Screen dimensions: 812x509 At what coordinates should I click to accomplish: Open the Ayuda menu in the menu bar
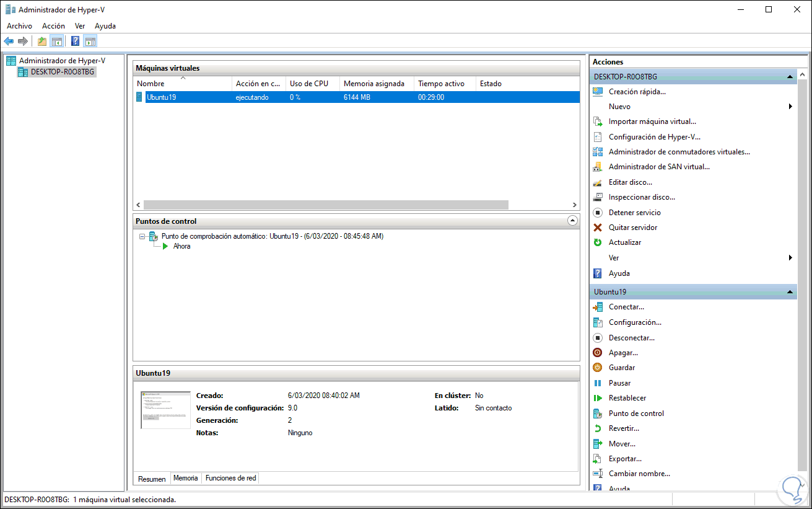pos(105,26)
